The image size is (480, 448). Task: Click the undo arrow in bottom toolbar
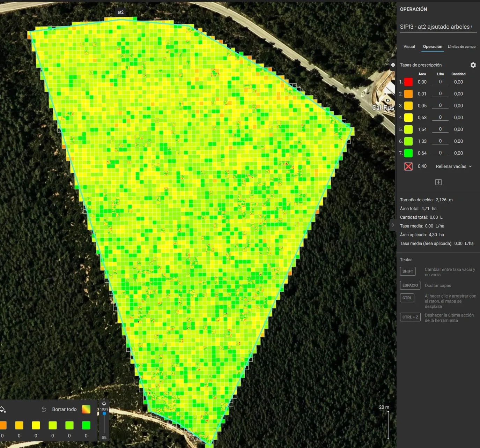click(x=44, y=409)
